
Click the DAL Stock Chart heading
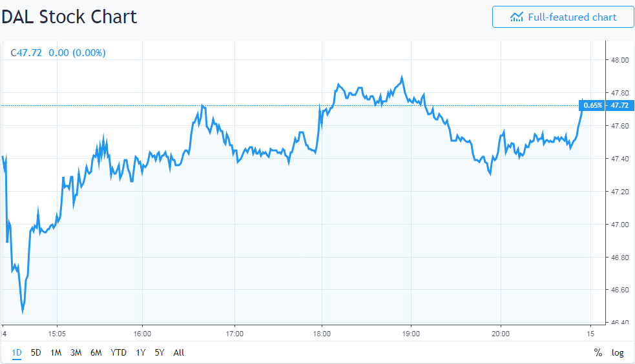click(69, 17)
